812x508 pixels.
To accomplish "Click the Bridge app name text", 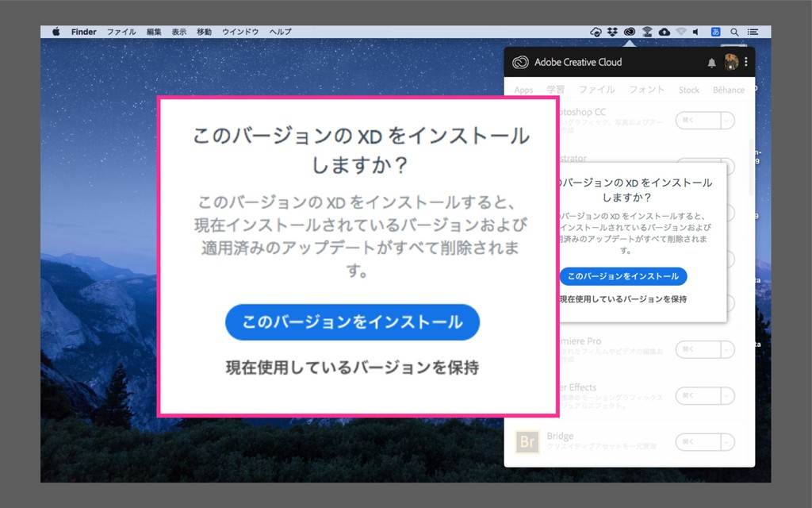I will point(560,436).
